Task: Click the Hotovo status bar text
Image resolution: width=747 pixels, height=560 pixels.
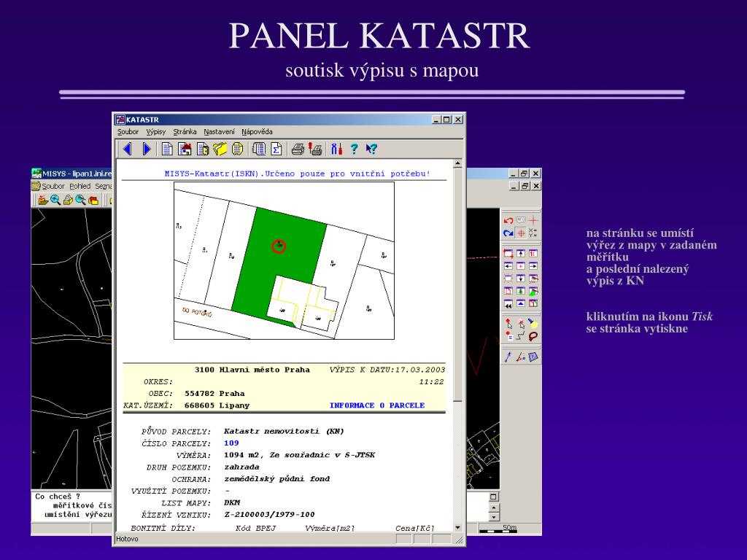Action: 127,539
